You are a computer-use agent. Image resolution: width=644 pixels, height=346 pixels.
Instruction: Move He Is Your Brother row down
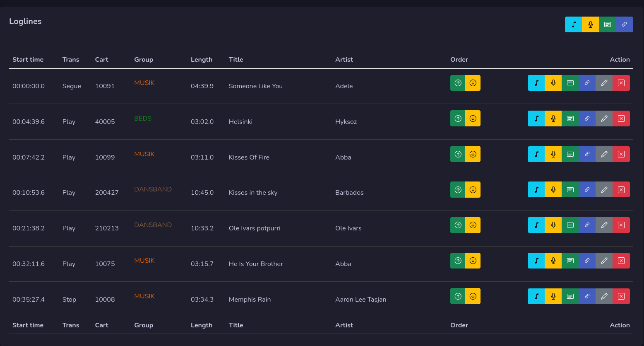pos(473,261)
